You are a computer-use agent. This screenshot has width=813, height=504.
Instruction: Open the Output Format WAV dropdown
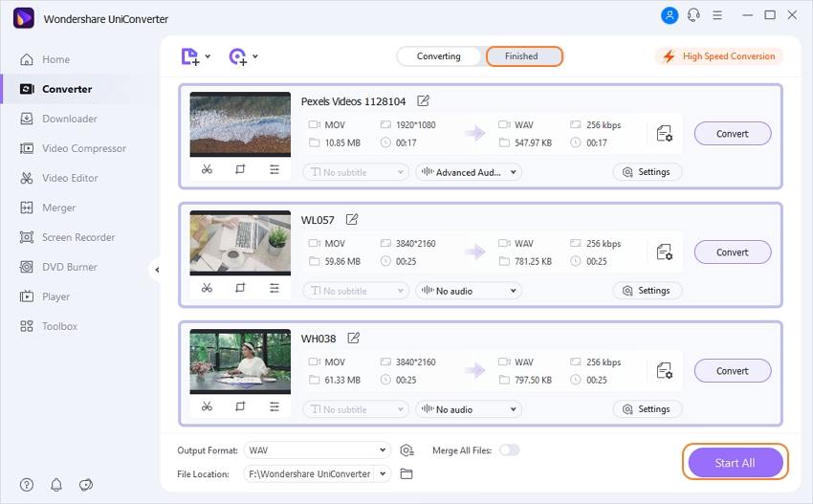tap(317, 450)
